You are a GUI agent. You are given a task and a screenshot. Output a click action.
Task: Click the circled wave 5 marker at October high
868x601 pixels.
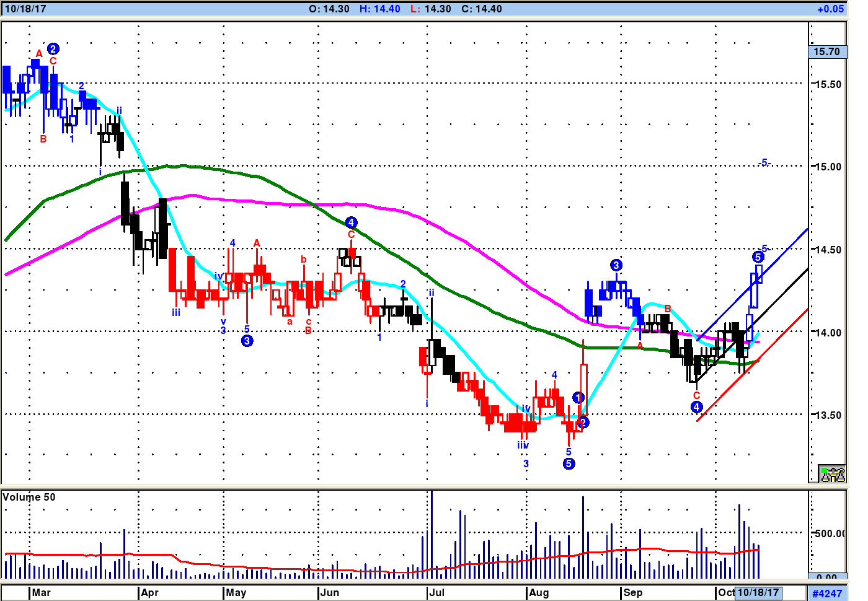(758, 257)
